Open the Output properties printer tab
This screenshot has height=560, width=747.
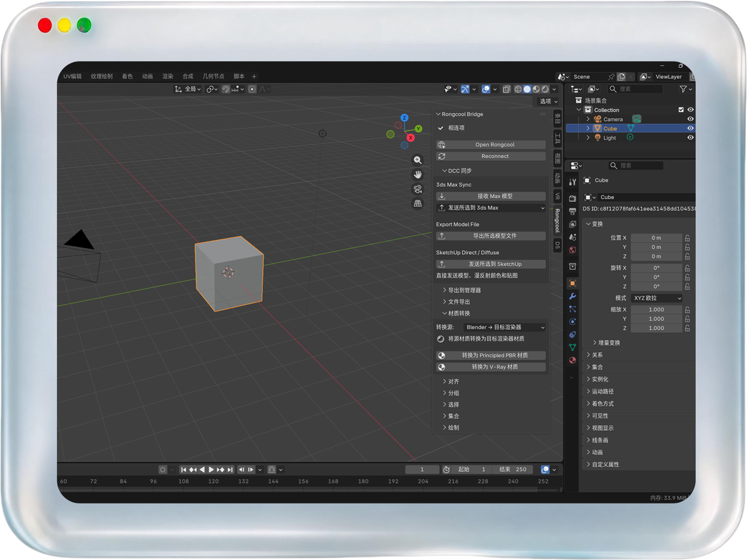[572, 211]
